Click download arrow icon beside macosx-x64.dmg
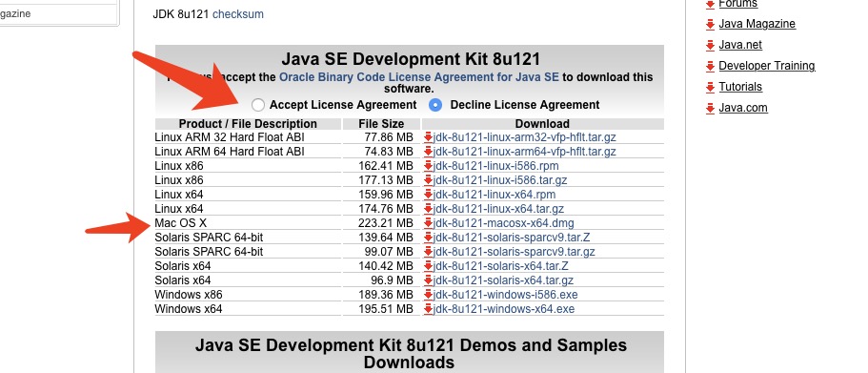 coord(428,224)
